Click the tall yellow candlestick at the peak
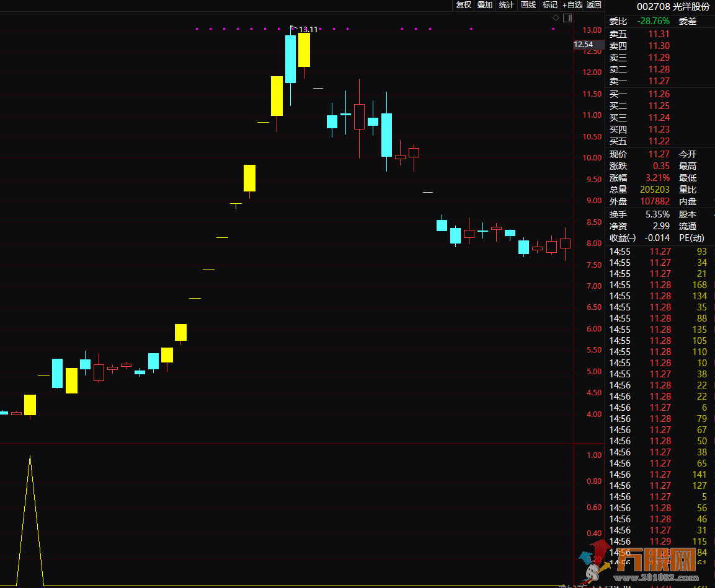Screen dimensions: 715x588 304,50
